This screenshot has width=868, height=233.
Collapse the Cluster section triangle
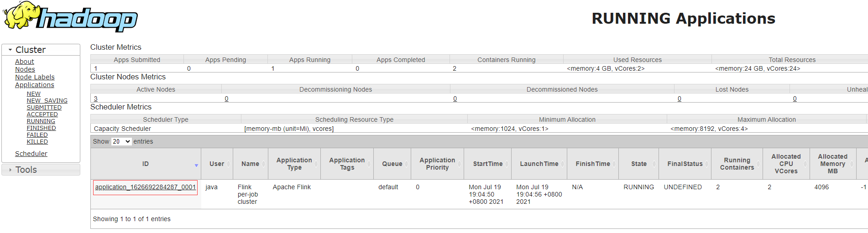tap(10, 50)
